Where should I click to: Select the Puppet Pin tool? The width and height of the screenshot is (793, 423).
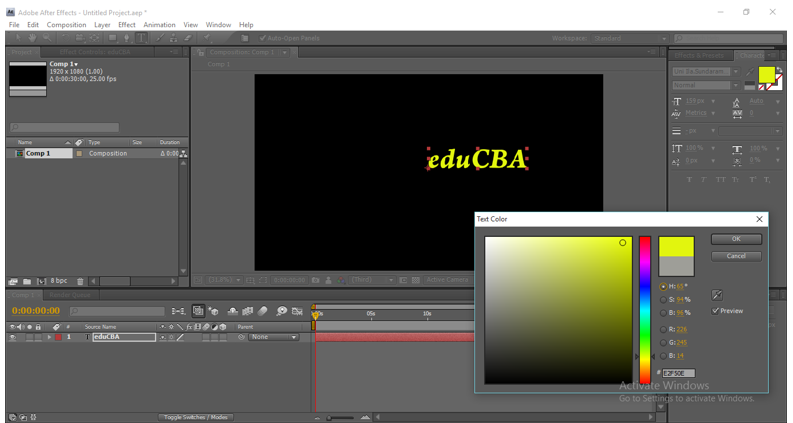coord(207,38)
